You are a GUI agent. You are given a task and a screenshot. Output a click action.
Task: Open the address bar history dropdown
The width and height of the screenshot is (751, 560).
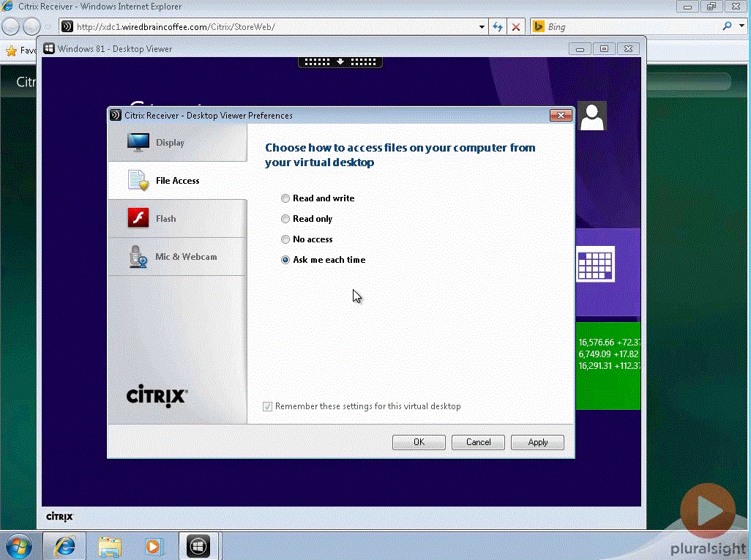(x=482, y=27)
